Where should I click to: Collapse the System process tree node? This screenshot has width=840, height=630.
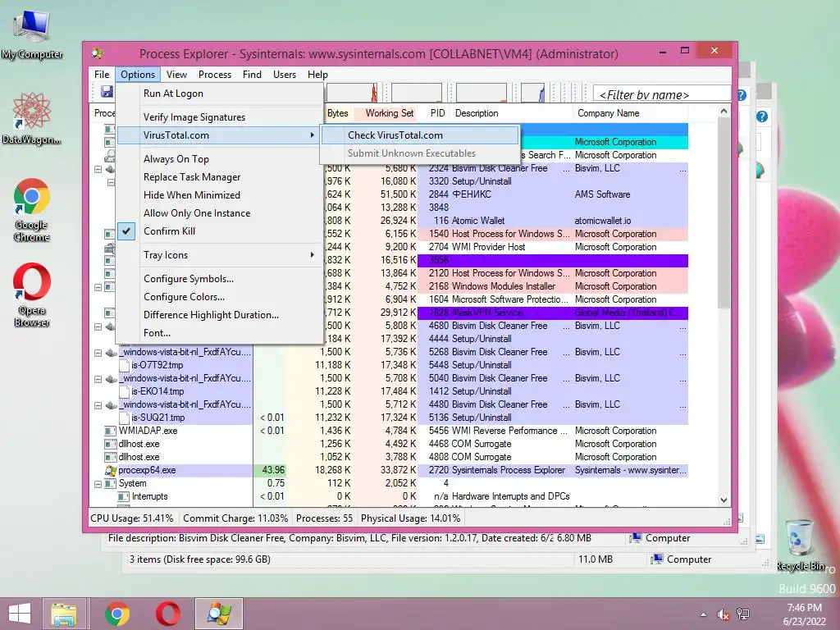tap(98, 484)
